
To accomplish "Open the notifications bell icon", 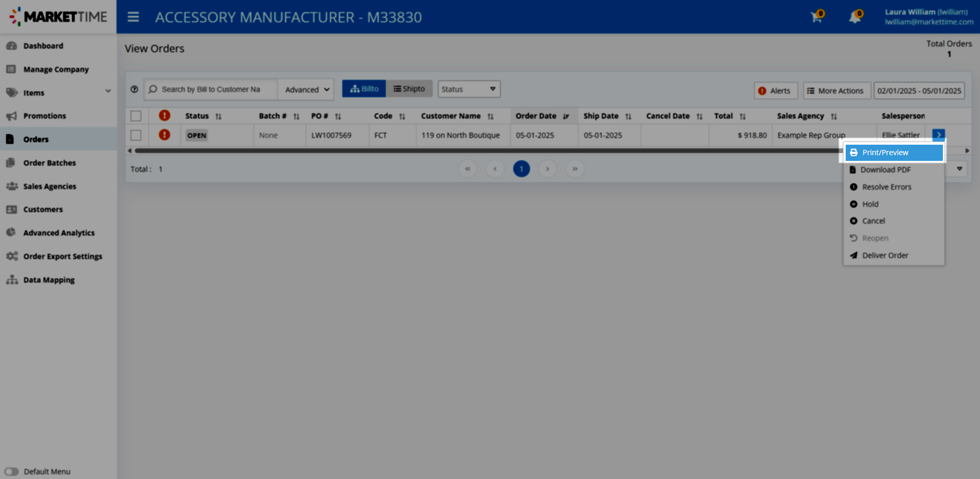I will coord(855,17).
